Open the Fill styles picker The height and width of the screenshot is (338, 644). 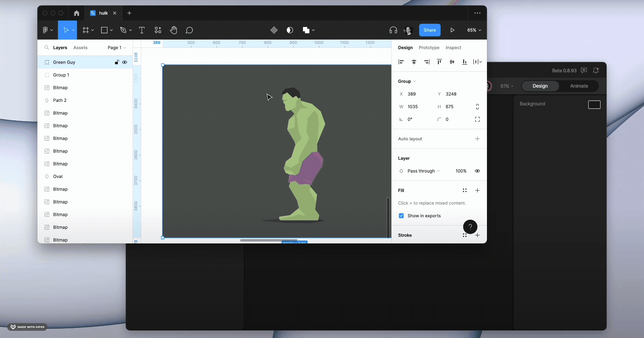[x=465, y=191]
